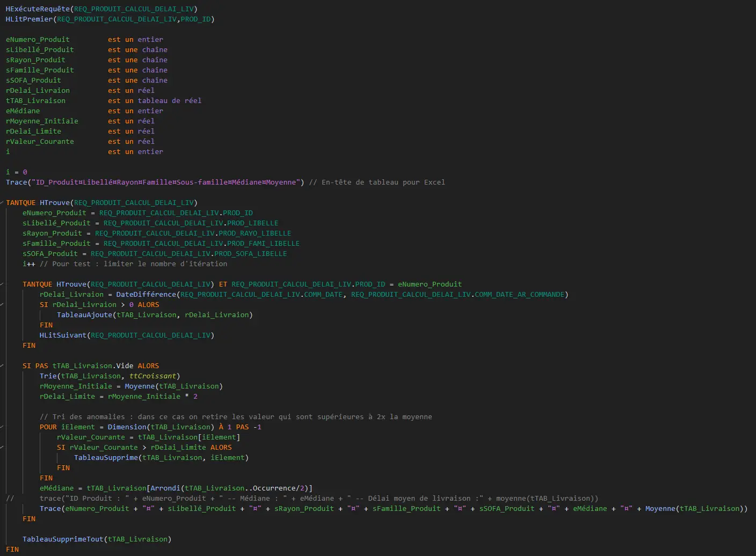This screenshot has width=756, height=556.
Task: Click the "En-tête de tableau pour Excel" comment
Action: point(383,182)
